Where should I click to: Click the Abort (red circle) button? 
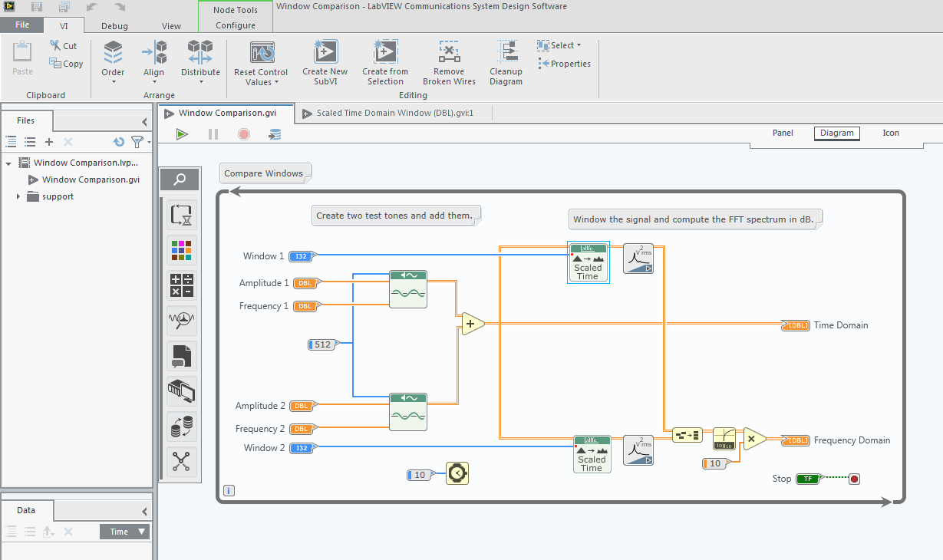pos(244,134)
